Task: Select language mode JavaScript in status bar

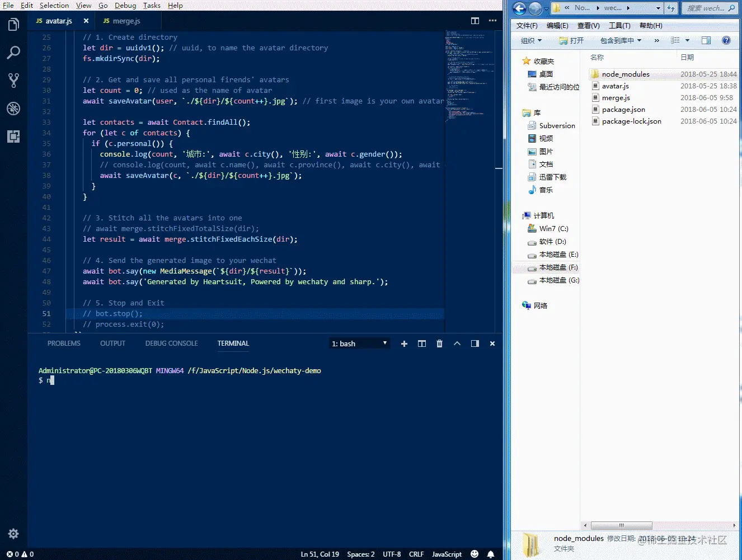Action: coord(447,554)
